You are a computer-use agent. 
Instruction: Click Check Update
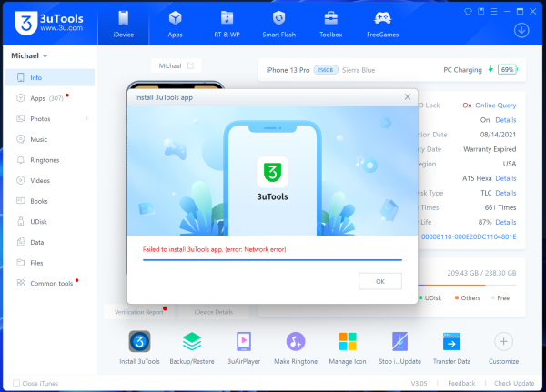(x=514, y=383)
